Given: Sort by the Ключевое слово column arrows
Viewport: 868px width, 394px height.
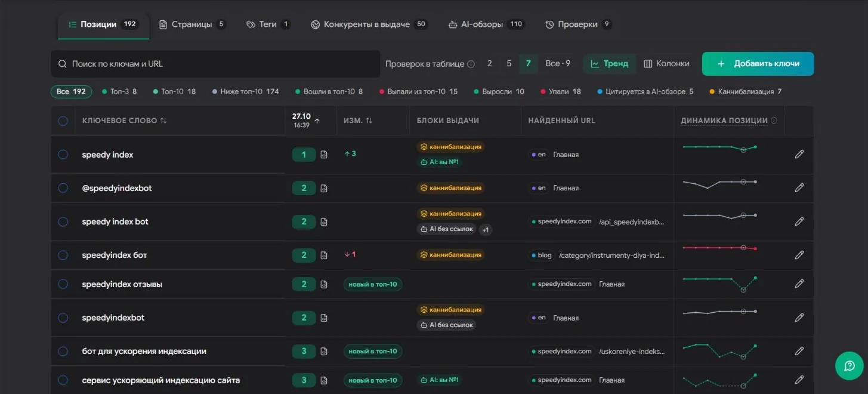Looking at the screenshot, I should [x=163, y=121].
